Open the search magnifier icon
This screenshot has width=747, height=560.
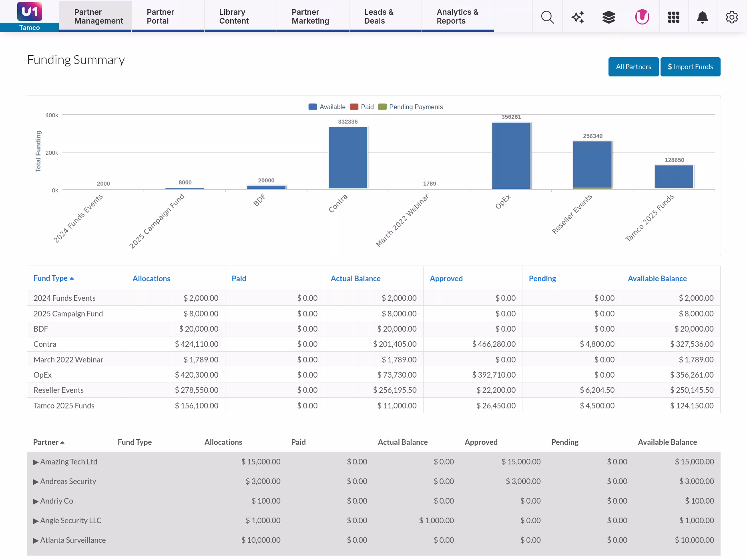(x=547, y=17)
